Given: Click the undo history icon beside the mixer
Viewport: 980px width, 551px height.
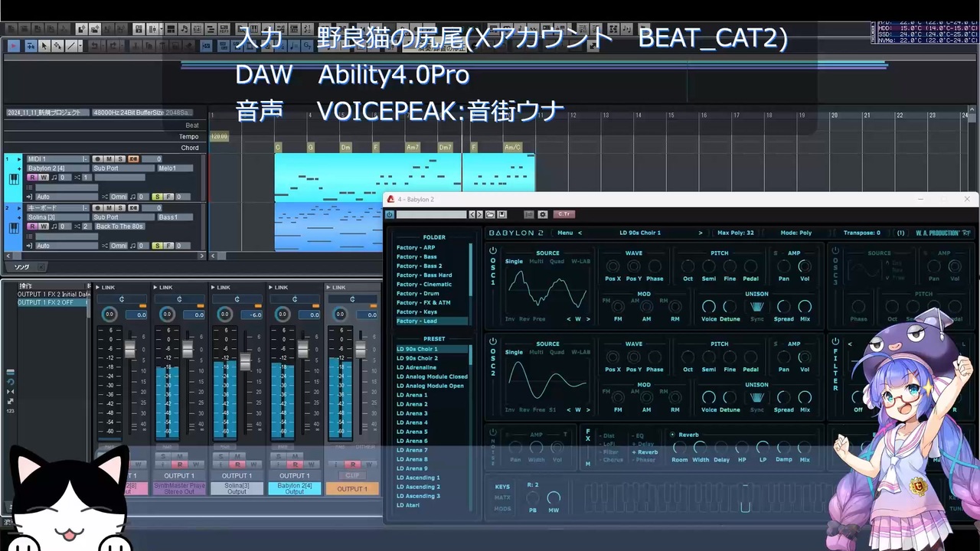Looking at the screenshot, I should click(10, 381).
